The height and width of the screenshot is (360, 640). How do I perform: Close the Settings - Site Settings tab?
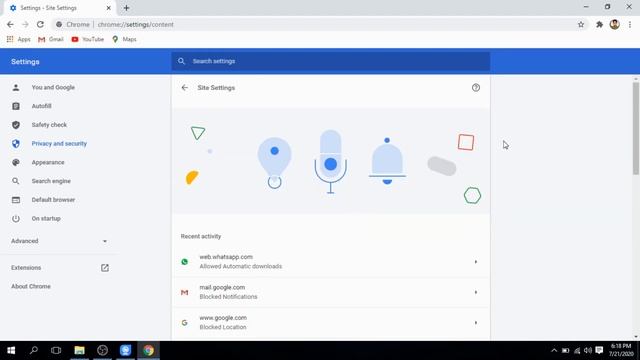109,8
